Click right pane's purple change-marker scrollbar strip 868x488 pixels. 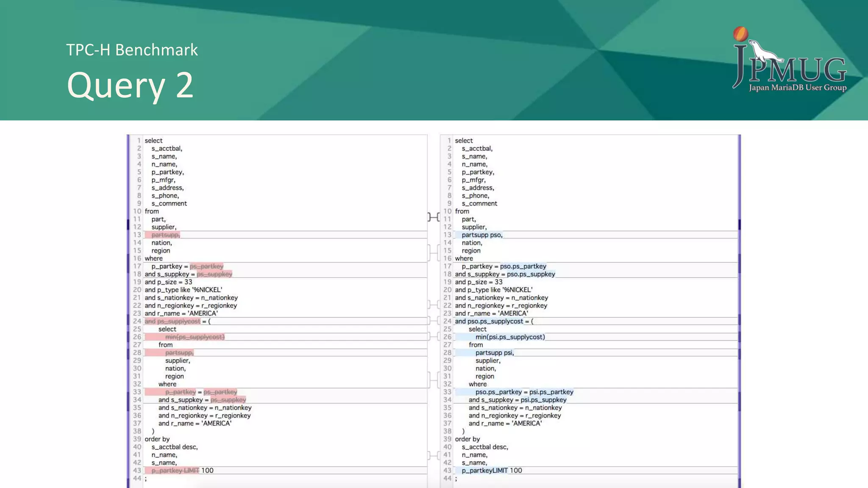740,311
